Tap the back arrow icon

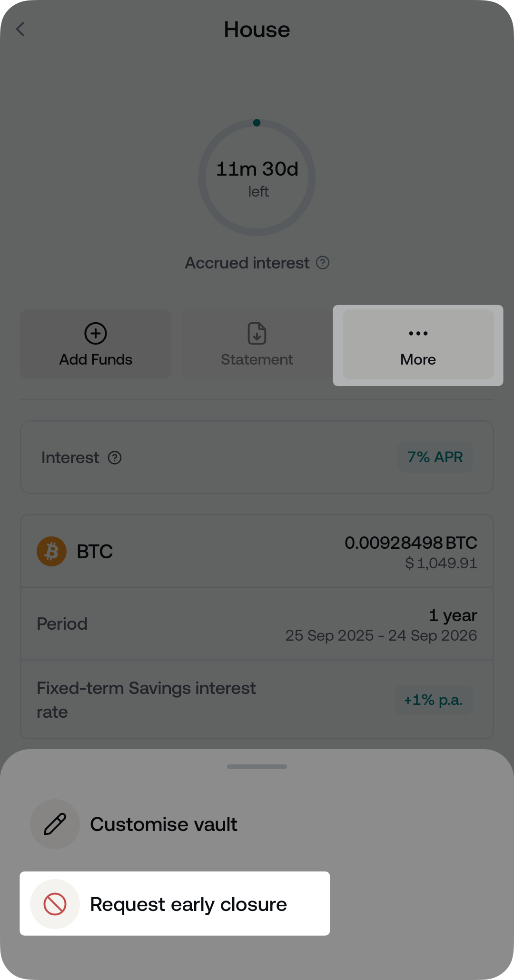tap(20, 30)
